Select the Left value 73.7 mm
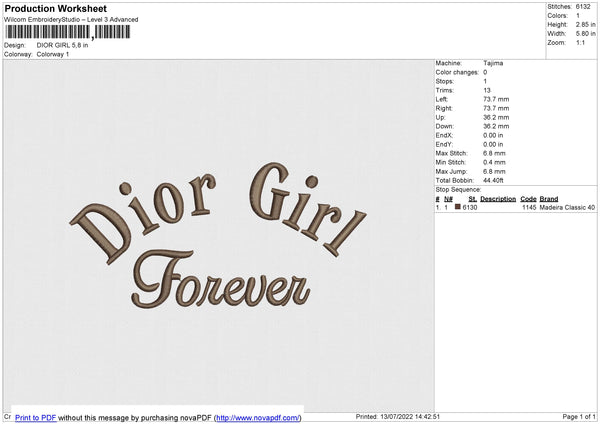Image resolution: width=600 pixels, height=424 pixels. coord(496,99)
